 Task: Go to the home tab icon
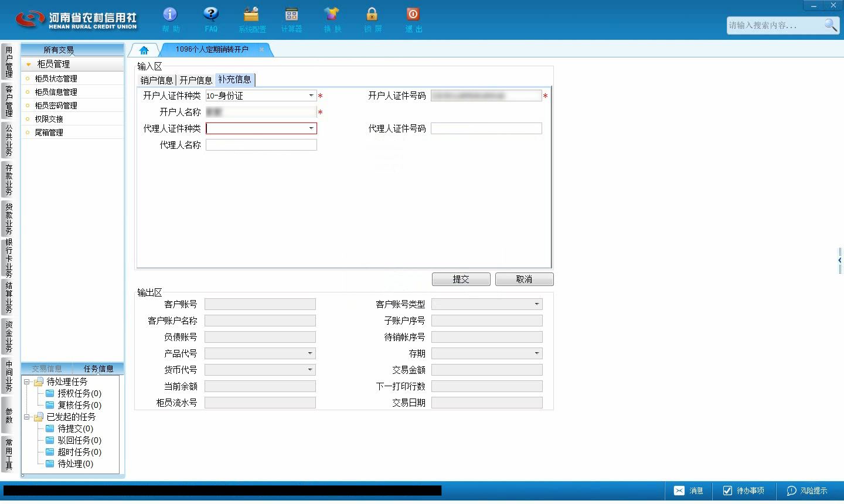click(144, 50)
